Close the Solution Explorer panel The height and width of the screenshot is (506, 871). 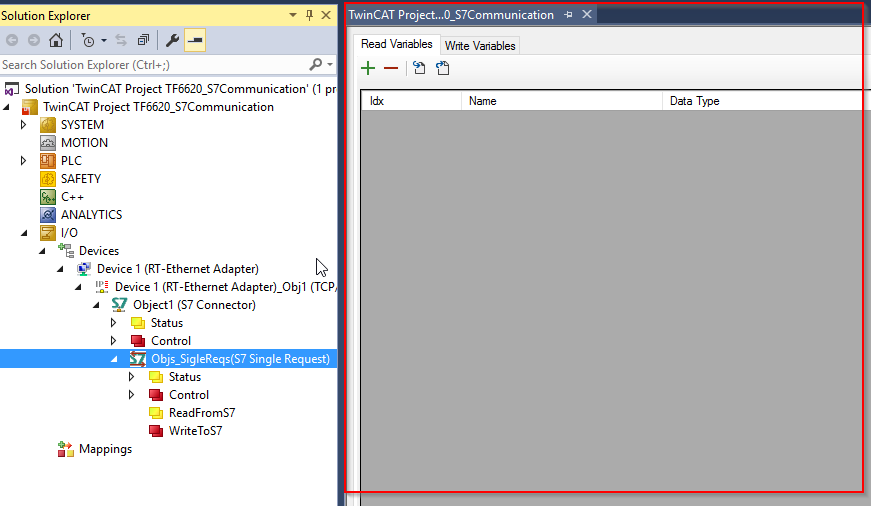coord(326,15)
